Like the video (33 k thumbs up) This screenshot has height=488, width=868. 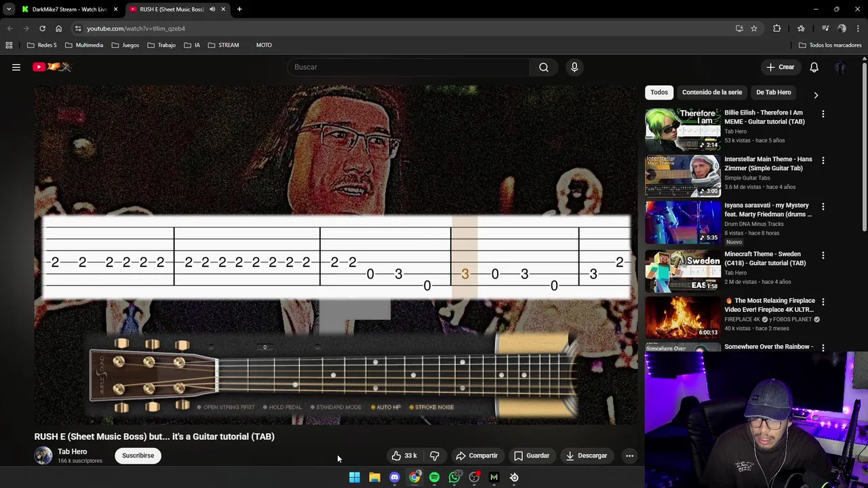pos(405,455)
